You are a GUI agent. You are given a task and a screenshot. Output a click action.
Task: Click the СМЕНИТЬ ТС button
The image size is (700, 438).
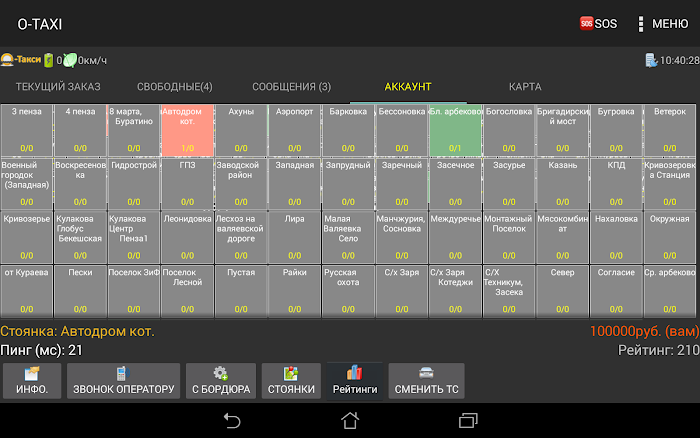coord(426,381)
